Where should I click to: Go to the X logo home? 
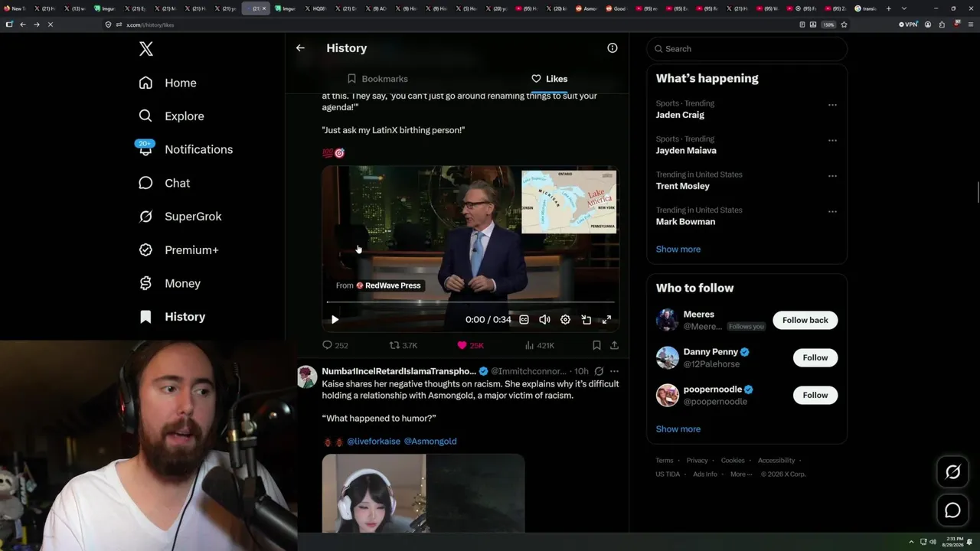tap(146, 49)
